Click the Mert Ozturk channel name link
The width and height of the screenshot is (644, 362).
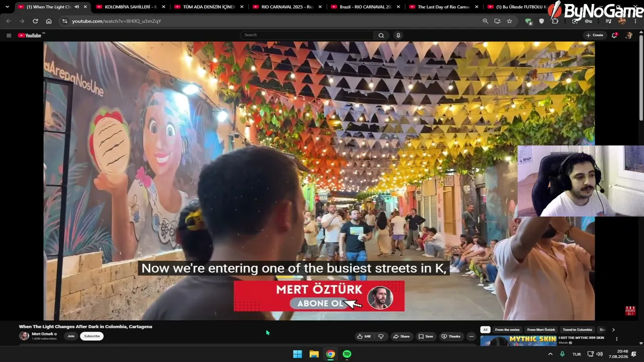(x=42, y=334)
